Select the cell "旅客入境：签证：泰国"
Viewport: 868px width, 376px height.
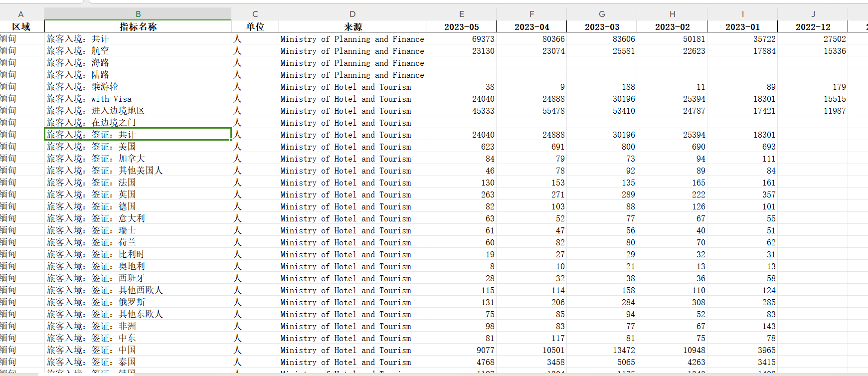click(138, 362)
